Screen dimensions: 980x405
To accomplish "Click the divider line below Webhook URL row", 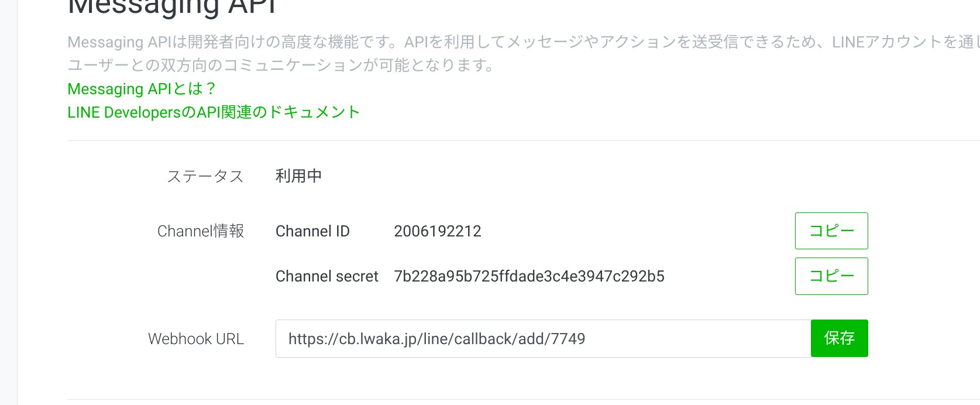I will point(524,399).
